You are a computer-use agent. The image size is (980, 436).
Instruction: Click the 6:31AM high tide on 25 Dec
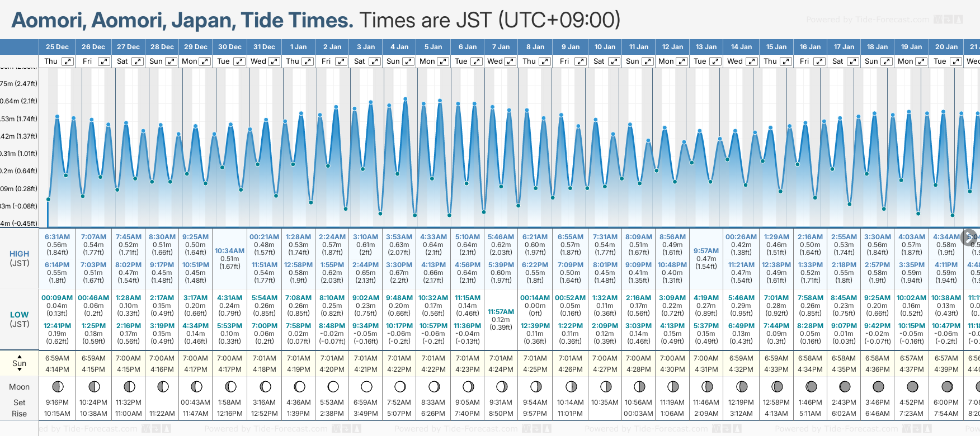click(x=57, y=237)
